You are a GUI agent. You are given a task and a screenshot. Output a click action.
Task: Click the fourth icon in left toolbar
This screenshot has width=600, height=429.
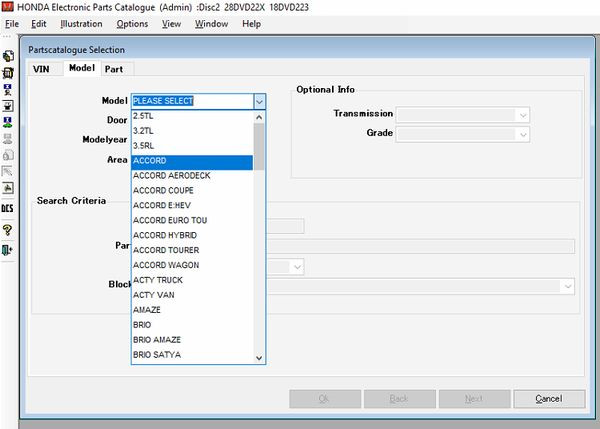tap(7, 105)
